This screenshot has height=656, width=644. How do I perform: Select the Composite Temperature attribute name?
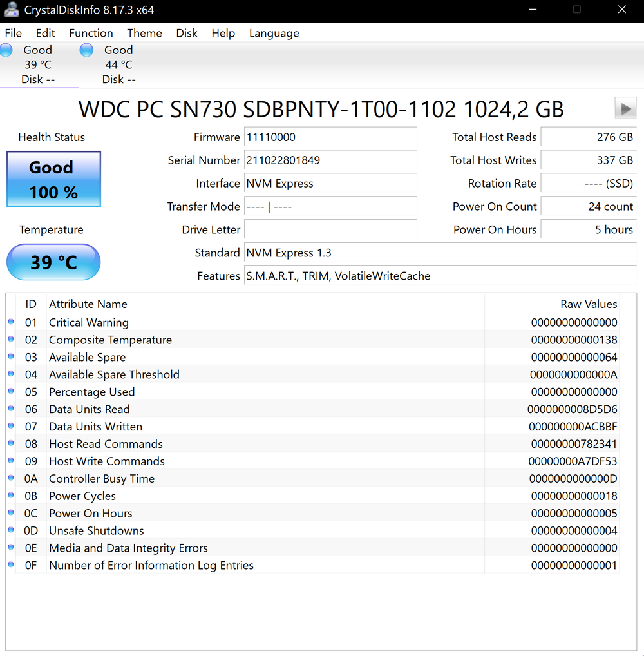click(110, 340)
